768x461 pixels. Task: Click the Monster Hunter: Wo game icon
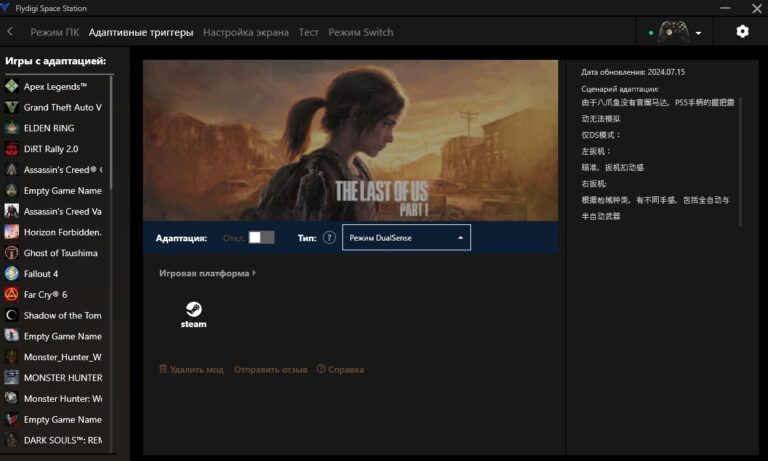(12, 398)
